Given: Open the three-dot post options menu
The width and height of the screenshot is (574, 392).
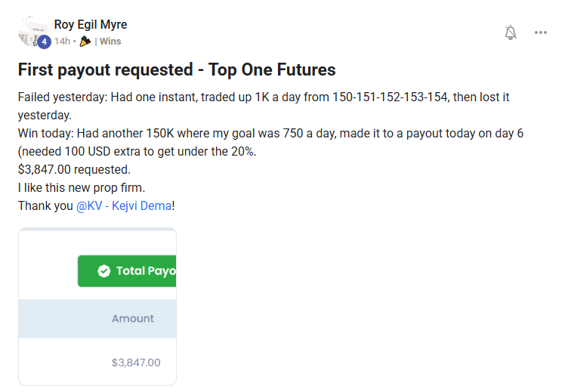Looking at the screenshot, I should pos(540,32).
